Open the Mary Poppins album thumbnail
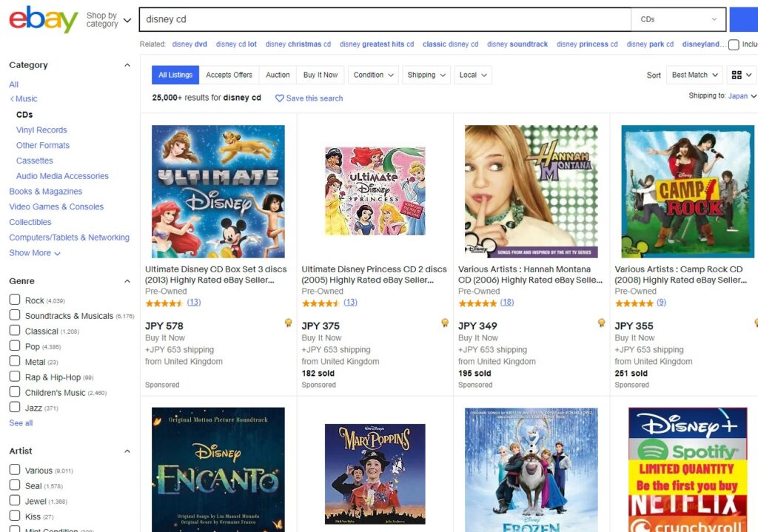 pos(375,474)
